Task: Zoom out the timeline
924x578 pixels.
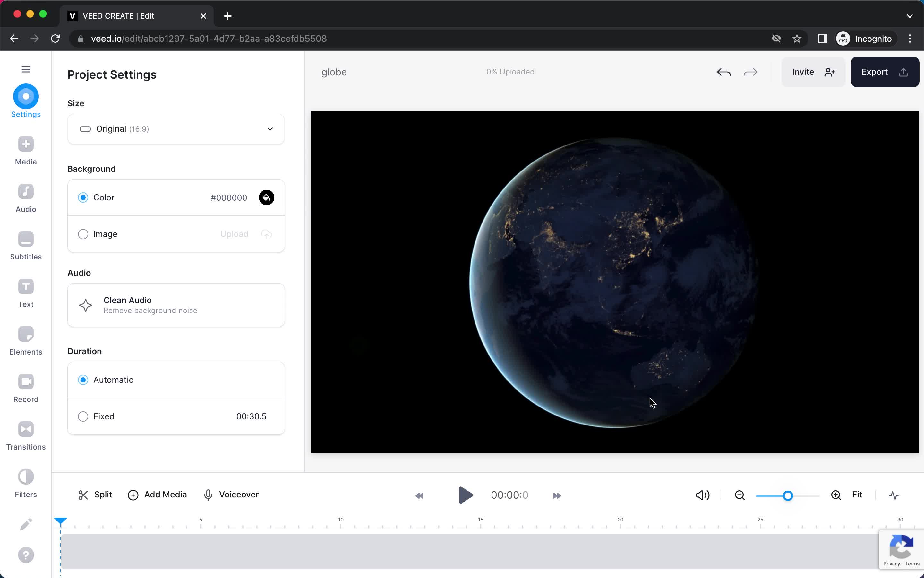Action: [x=740, y=495]
